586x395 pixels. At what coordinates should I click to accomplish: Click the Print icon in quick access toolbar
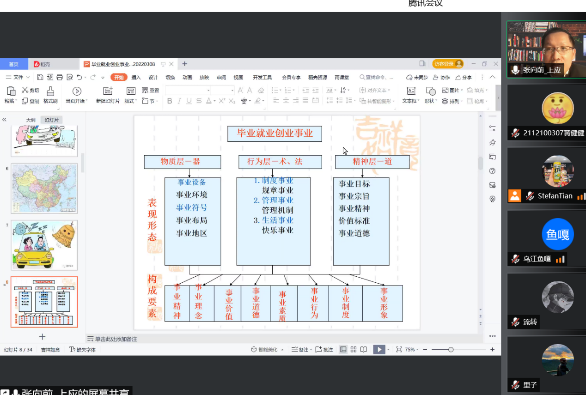(60, 77)
